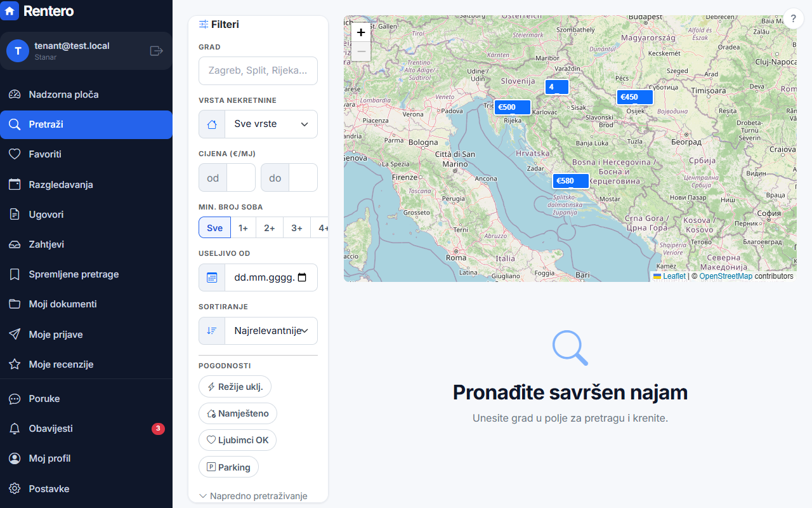Click the €450 map price marker
The width and height of the screenshot is (812, 508).
pyautogui.click(x=635, y=97)
